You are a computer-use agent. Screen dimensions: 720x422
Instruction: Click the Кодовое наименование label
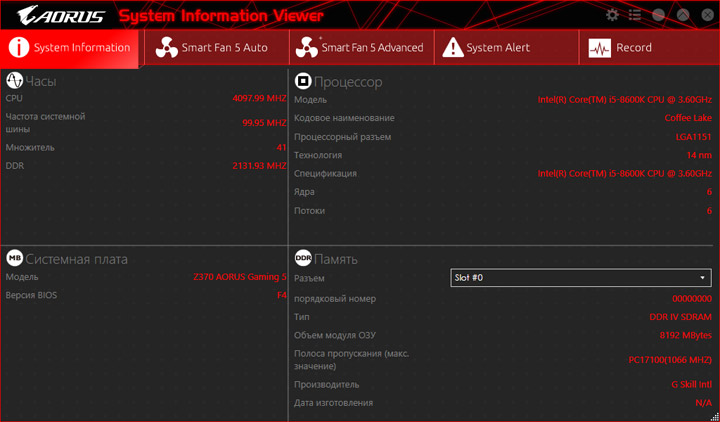click(344, 118)
